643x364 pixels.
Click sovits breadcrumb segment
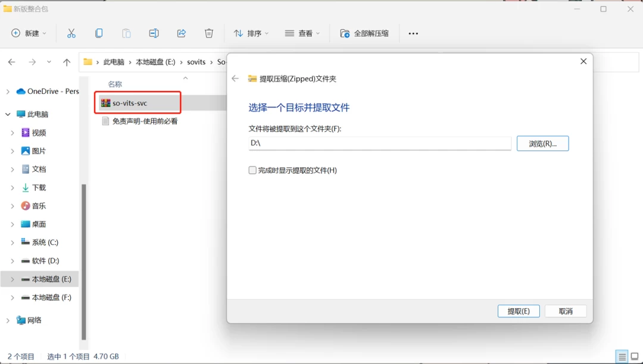pyautogui.click(x=196, y=62)
